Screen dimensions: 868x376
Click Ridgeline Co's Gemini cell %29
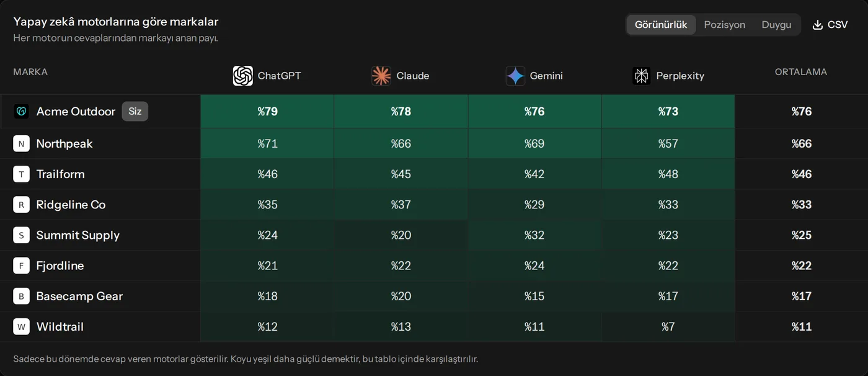pos(534,204)
